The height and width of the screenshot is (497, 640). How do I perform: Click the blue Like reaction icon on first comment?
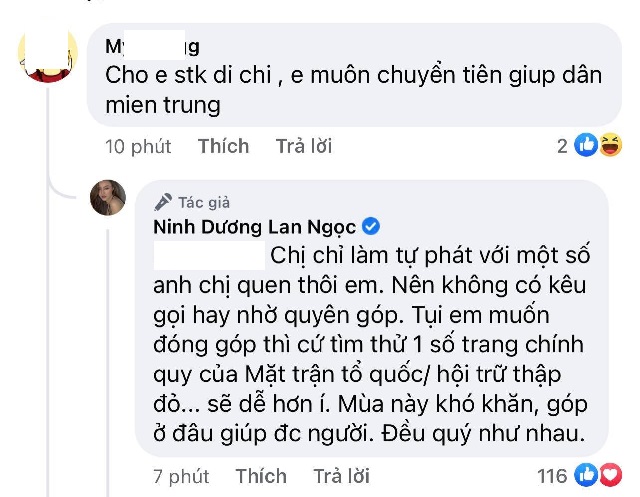(x=586, y=147)
